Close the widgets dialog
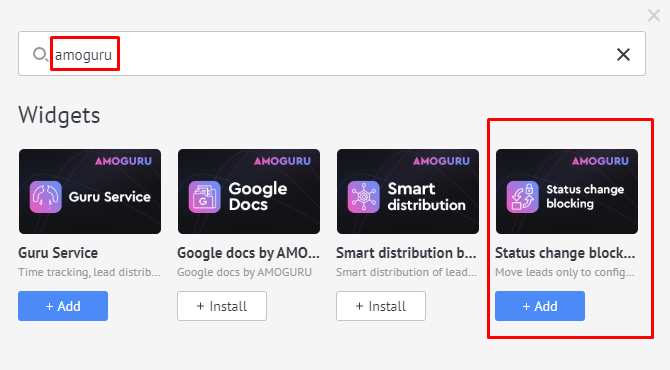The image size is (670, 370). pos(654,15)
